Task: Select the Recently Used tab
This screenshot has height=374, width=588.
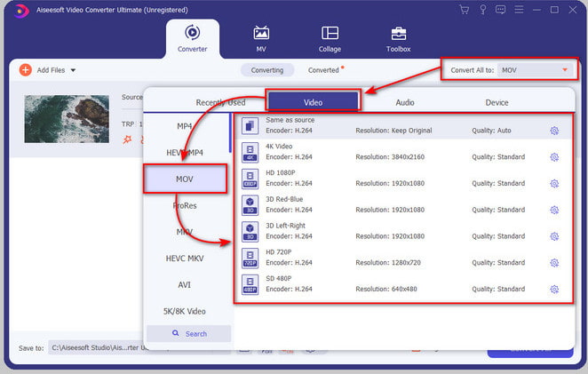Action: (x=220, y=102)
